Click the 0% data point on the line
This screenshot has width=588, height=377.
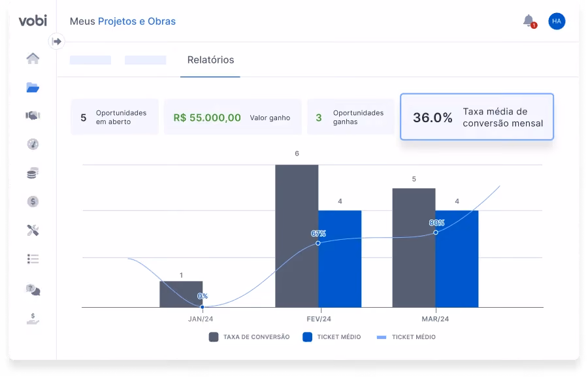(x=203, y=307)
